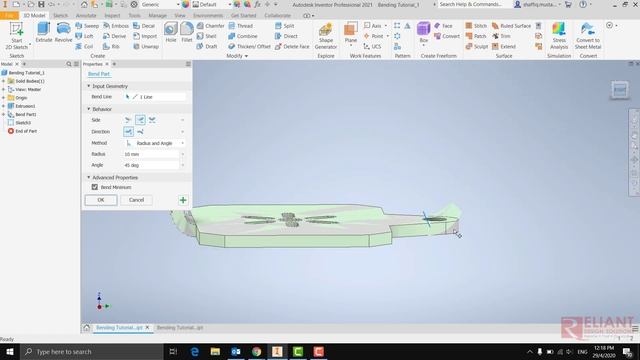Click the Decal tool
640x360 pixels.
[x=144, y=26]
